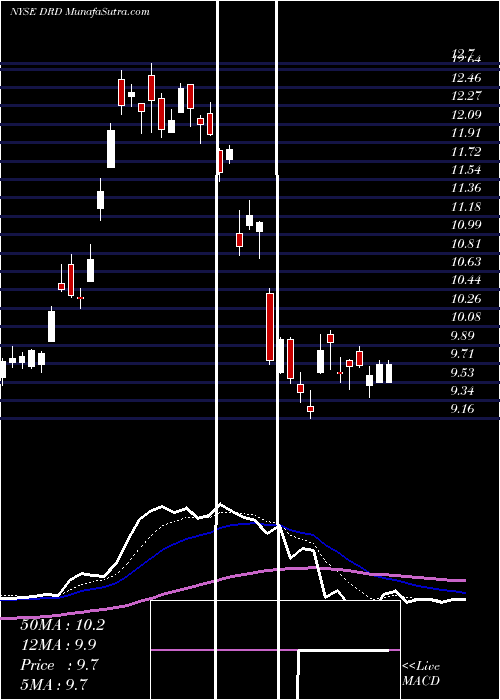
Task: Click the Price : 9.7 legend text
Action: (x=59, y=665)
